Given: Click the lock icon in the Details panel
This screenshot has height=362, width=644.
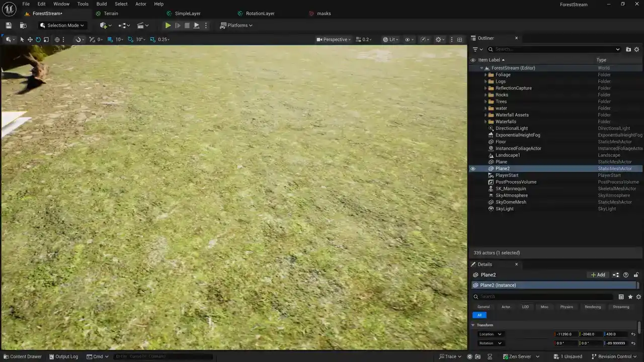Looking at the screenshot, I should tap(636, 275).
